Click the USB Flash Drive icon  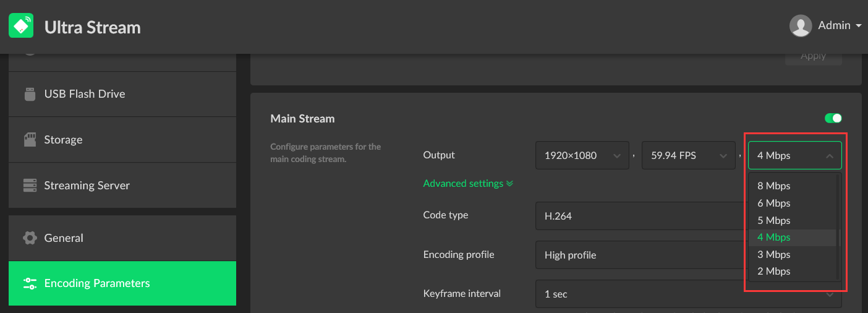coord(30,94)
